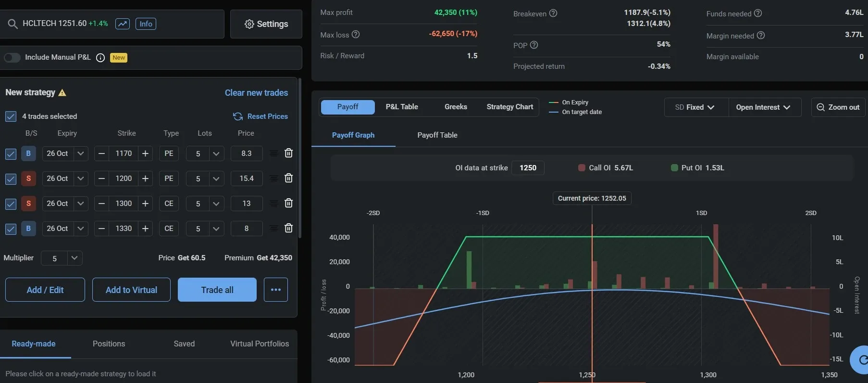Click the search magnifier icon beside HCLTECH
This screenshot has height=383, width=868.
click(x=12, y=24)
